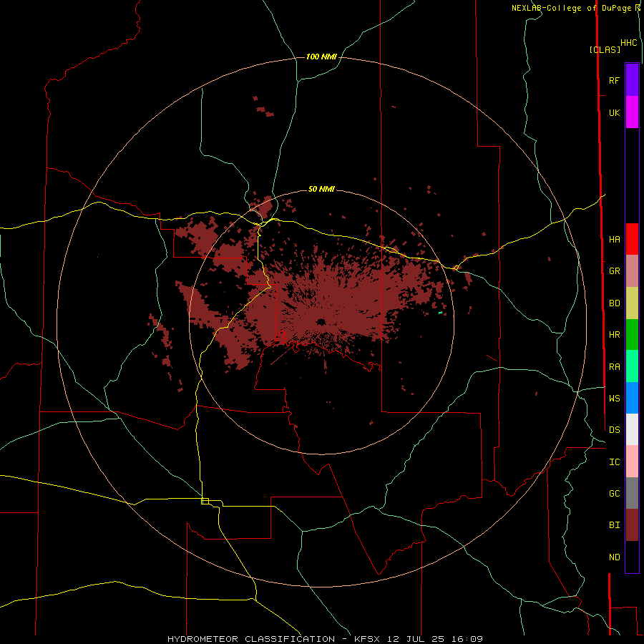Click the 12 JUL 25 date text
The width and height of the screenshot is (644, 644).
416,639
